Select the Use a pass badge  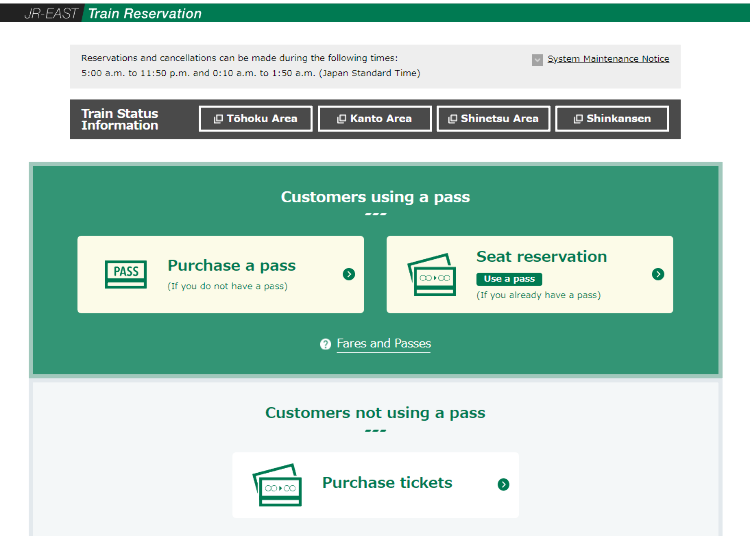[509, 279]
